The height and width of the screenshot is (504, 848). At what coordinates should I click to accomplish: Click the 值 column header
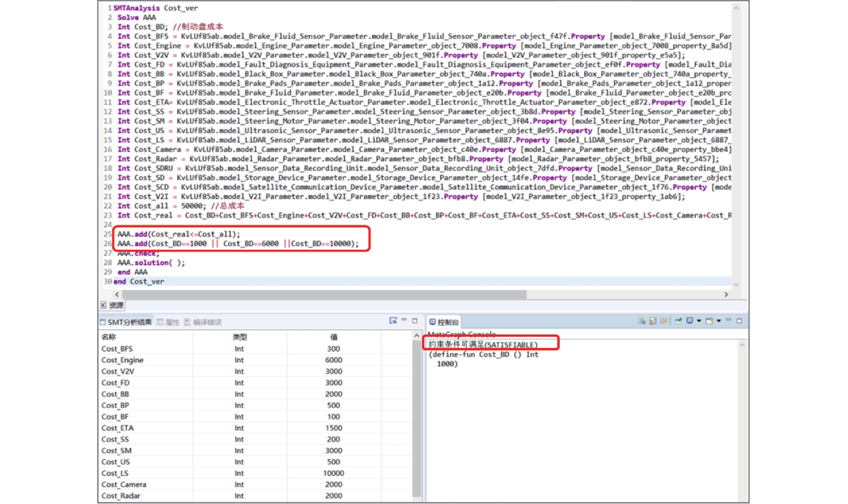pos(334,337)
